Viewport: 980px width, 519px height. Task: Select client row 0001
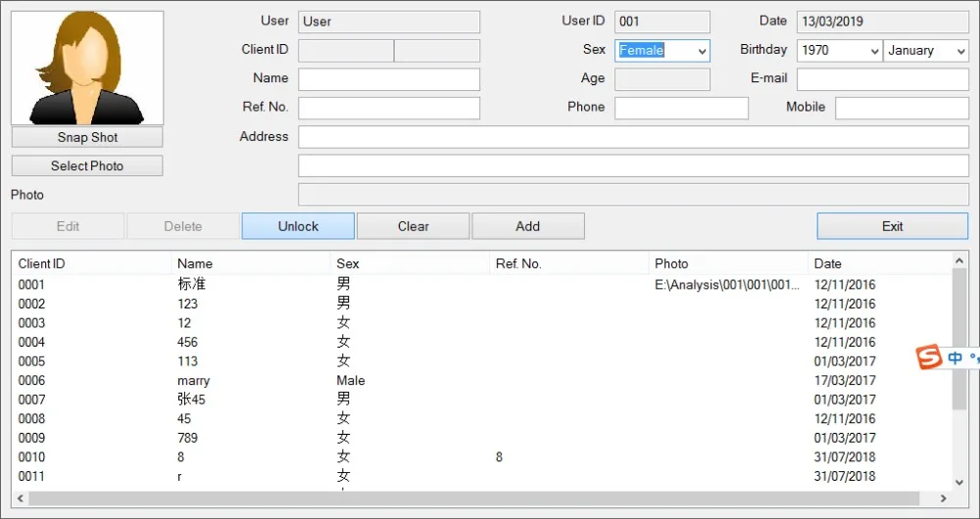(481, 285)
